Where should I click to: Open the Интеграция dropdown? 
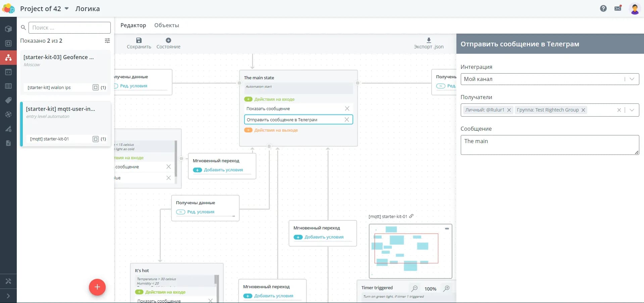point(632,79)
